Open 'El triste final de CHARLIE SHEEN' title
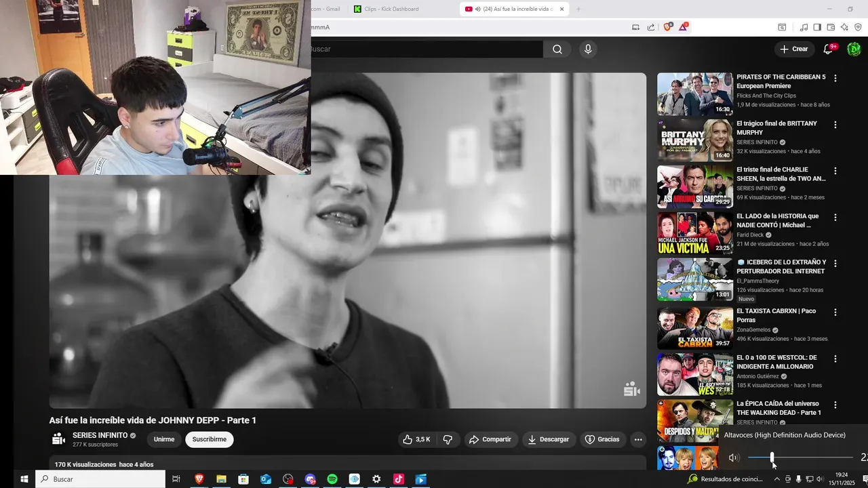 pyautogui.click(x=781, y=174)
